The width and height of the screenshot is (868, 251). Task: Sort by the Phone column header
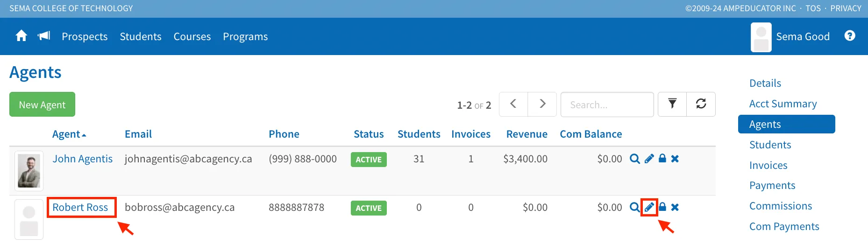click(x=284, y=134)
